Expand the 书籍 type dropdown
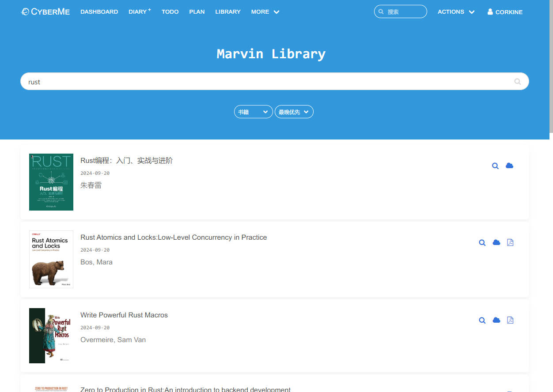Viewport: 553px width, 392px height. coord(253,112)
